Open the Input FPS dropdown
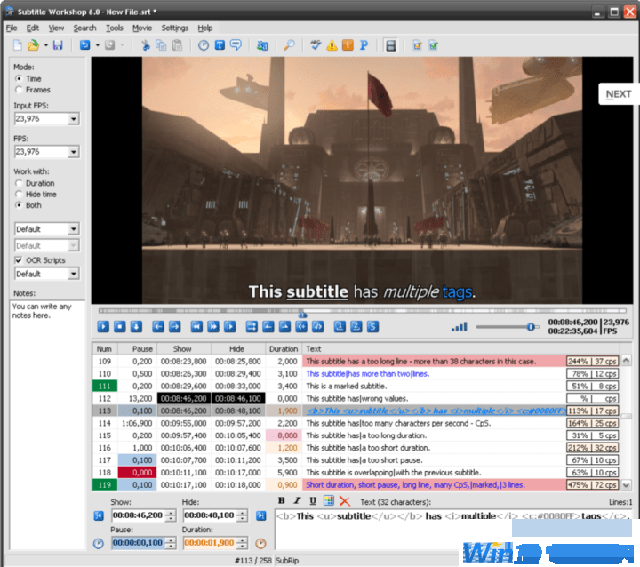Image resolution: width=640 pixels, height=567 pixels. 73,119
